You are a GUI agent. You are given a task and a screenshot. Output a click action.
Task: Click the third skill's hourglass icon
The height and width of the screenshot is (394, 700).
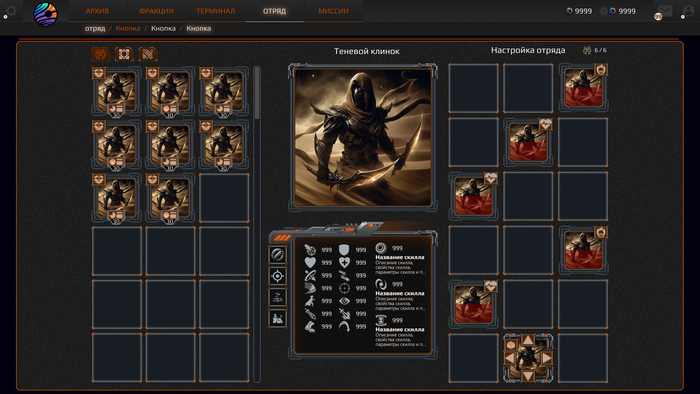pyautogui.click(x=381, y=320)
